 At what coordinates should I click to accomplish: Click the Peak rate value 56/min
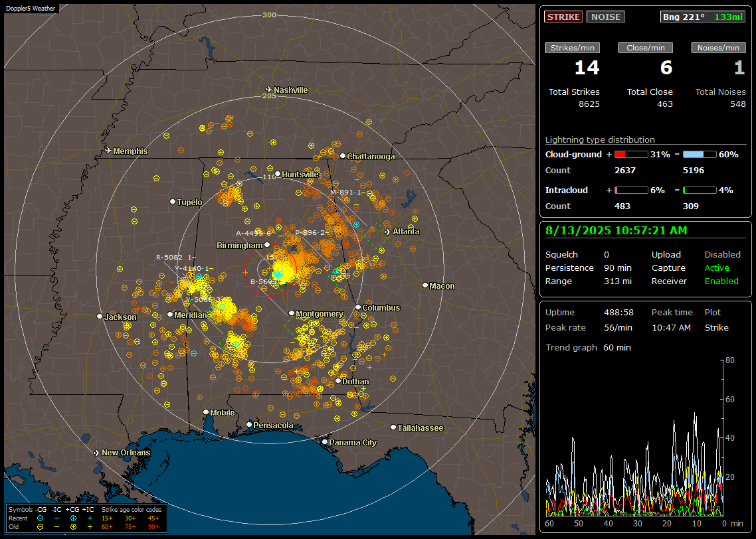pos(618,328)
